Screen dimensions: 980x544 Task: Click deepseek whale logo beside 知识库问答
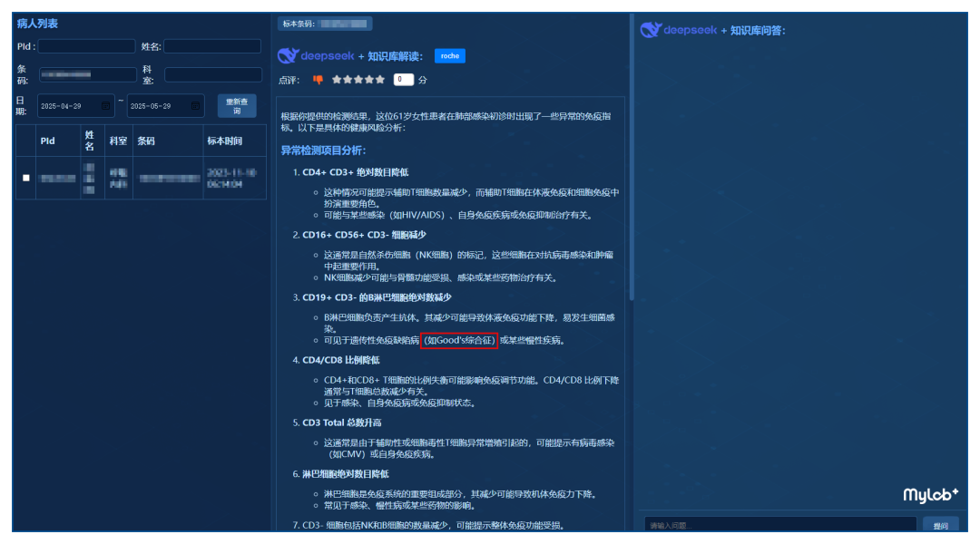coord(651,29)
